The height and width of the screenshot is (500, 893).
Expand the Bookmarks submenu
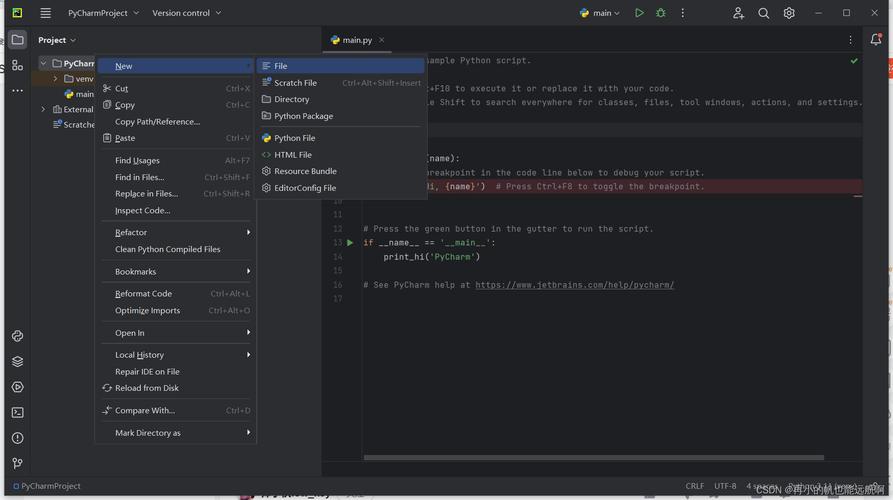pos(177,272)
